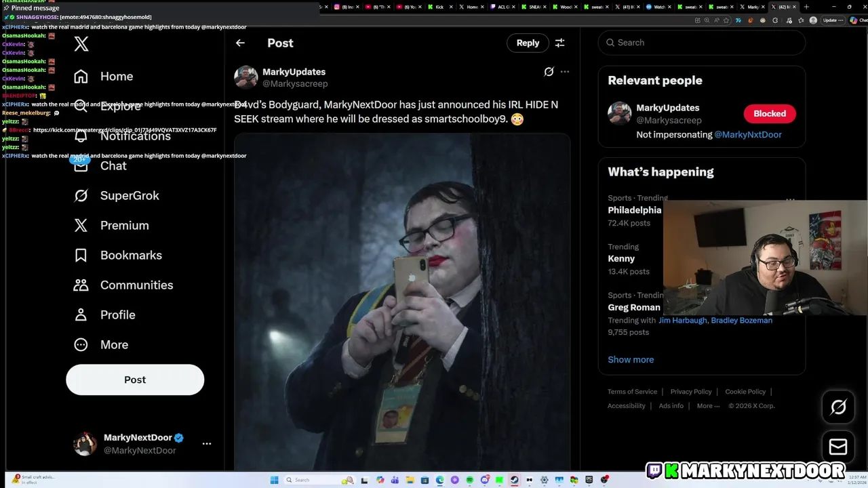Image resolution: width=868 pixels, height=488 pixels.
Task: Open MarkyUpdates author name on post
Action: tap(294, 72)
